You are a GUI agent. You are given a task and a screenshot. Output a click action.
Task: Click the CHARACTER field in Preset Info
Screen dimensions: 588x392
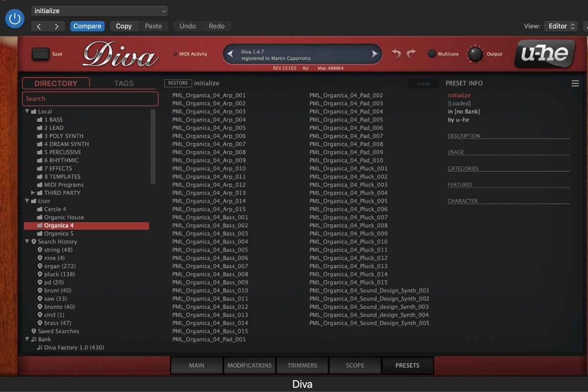tap(509, 201)
